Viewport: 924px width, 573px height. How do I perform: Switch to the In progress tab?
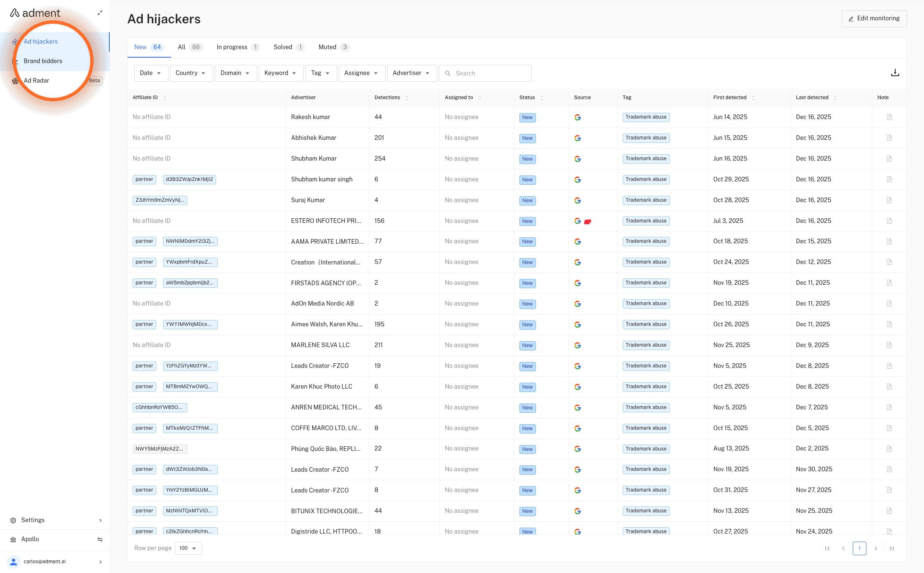238,47
